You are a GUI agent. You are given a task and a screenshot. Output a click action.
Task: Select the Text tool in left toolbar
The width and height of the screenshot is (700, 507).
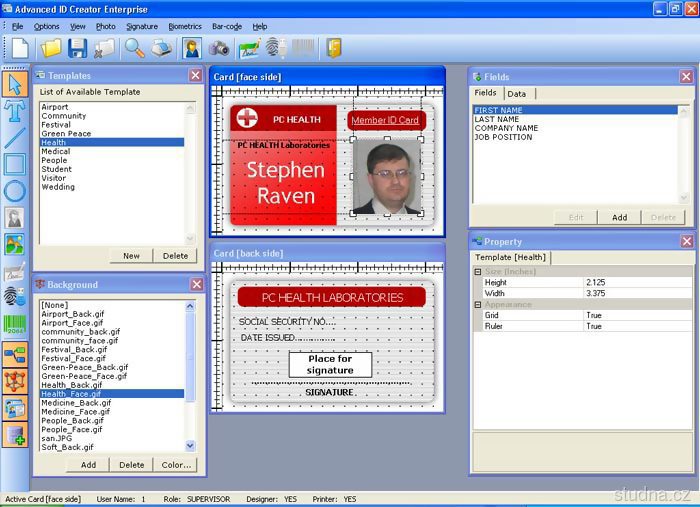(15, 110)
